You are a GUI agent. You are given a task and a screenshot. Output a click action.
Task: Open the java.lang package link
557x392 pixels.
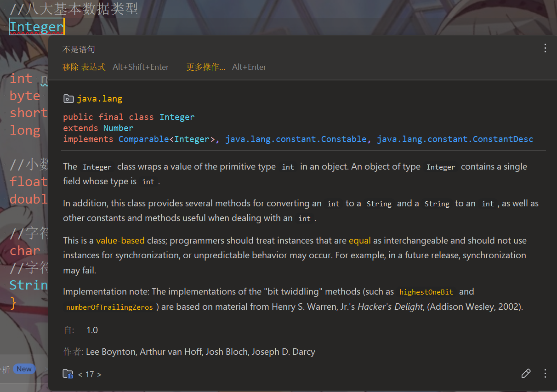[99, 98]
